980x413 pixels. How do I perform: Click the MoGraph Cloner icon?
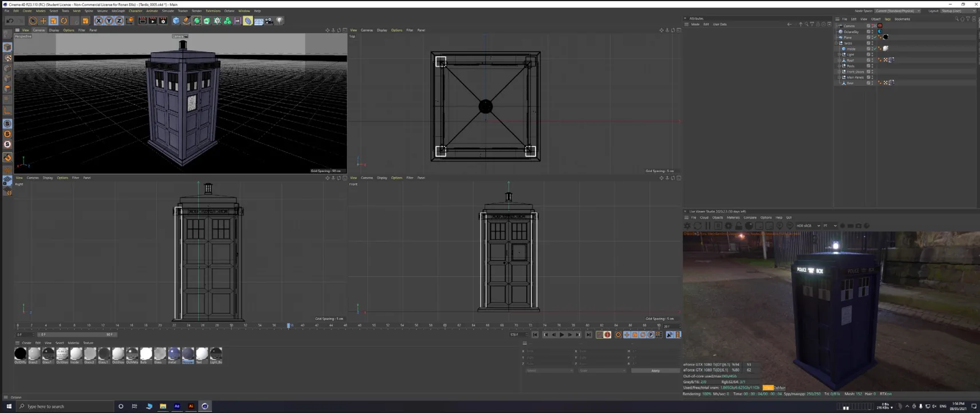pyautogui.click(x=227, y=21)
